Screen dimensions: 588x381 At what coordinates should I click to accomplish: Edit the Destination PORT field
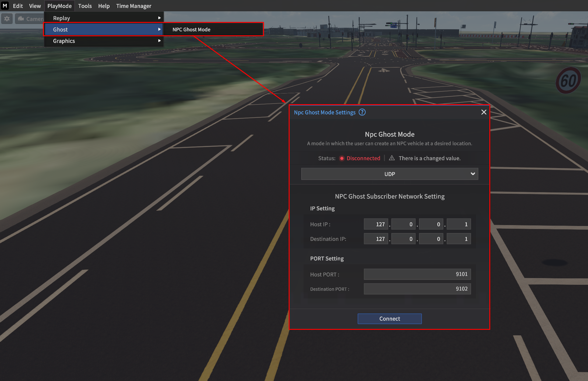(x=417, y=289)
